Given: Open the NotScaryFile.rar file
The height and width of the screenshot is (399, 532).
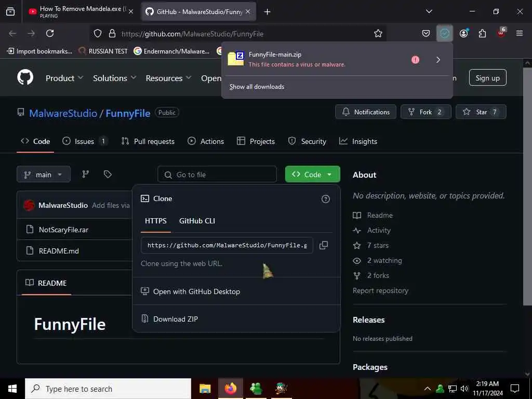Looking at the screenshot, I should 63,230.
